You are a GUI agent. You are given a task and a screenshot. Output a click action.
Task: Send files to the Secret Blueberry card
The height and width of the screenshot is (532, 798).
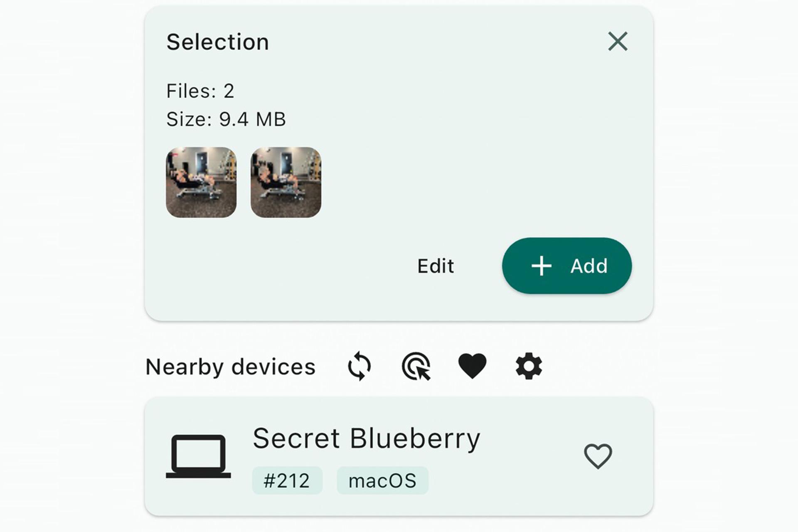pos(399,456)
